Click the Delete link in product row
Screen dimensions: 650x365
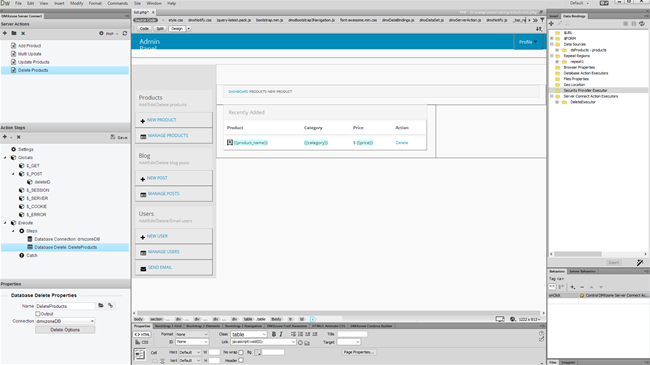402,143
